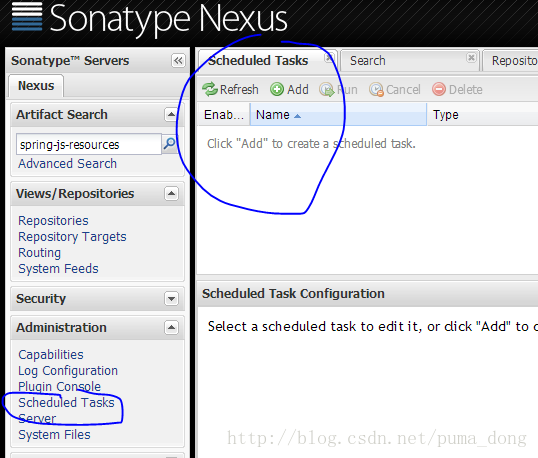Viewport: 538px width, 458px height.
Task: Open the System Feeds link
Action: pyautogui.click(x=58, y=269)
